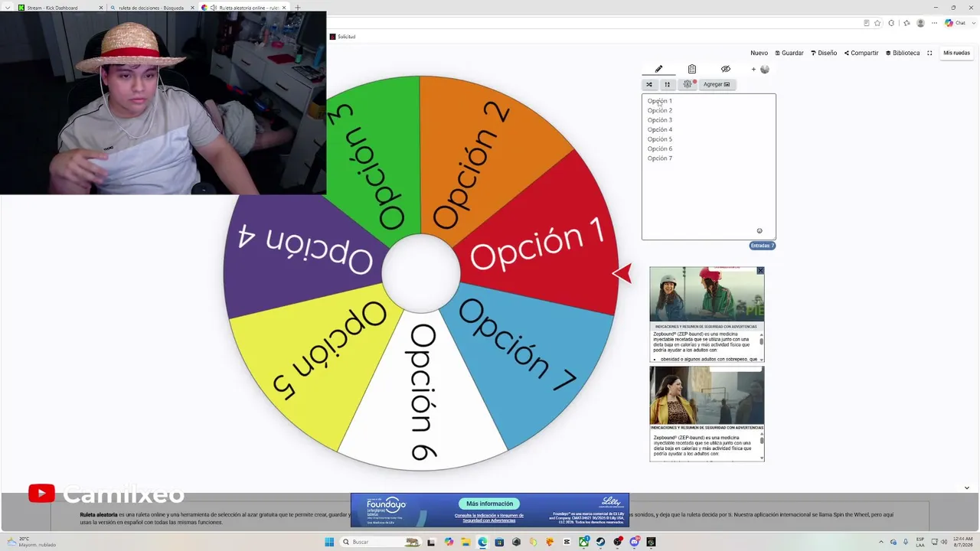
Task: Open the Xbox app from the taskbar
Action: tap(584, 542)
